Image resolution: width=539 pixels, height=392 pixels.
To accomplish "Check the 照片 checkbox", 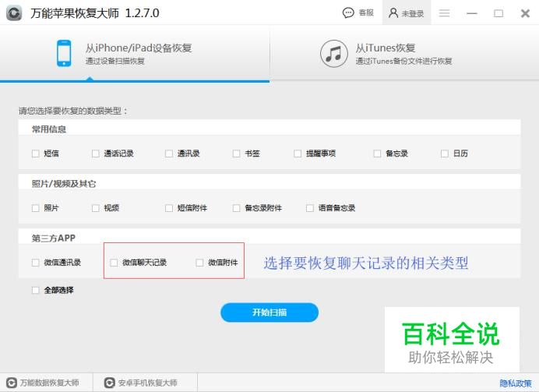I will (x=35, y=208).
